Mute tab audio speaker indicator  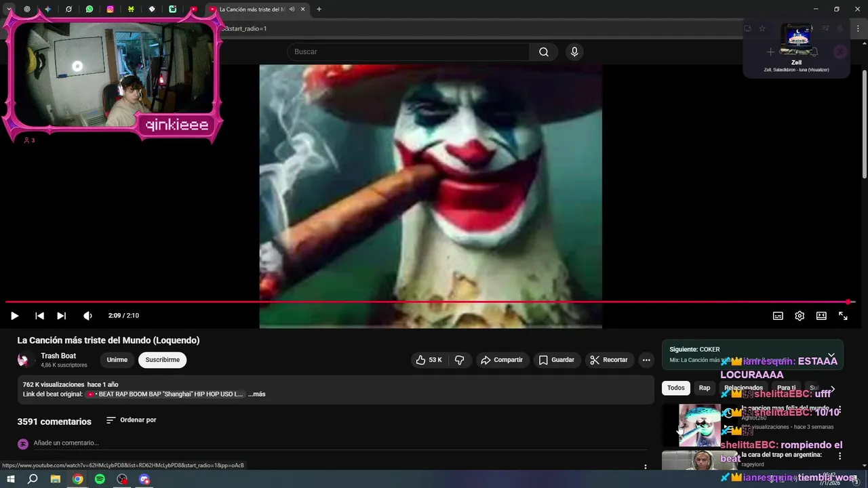[292, 9]
